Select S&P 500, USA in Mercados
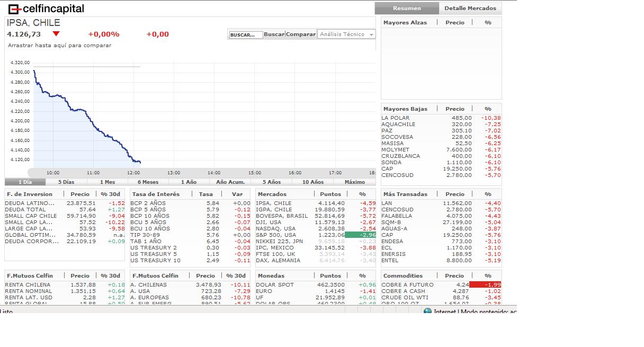The image size is (644, 347). [275, 235]
